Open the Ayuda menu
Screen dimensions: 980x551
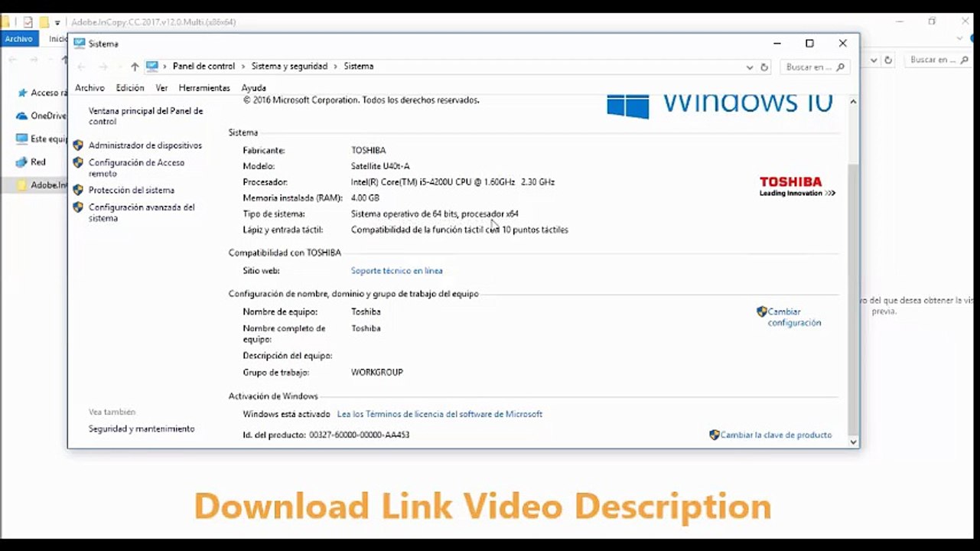click(253, 88)
